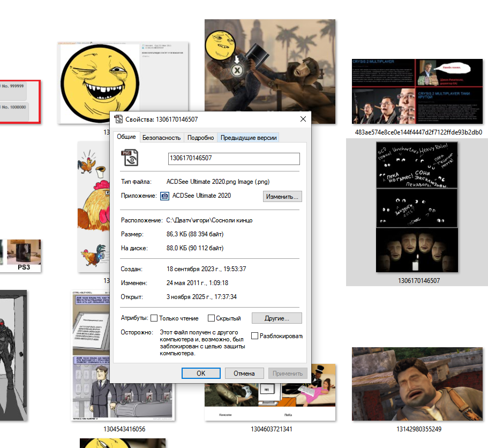Viewport: 488px width, 448px height.
Task: Select the 1306170146507 black comic thumbnail
Action: point(417,207)
